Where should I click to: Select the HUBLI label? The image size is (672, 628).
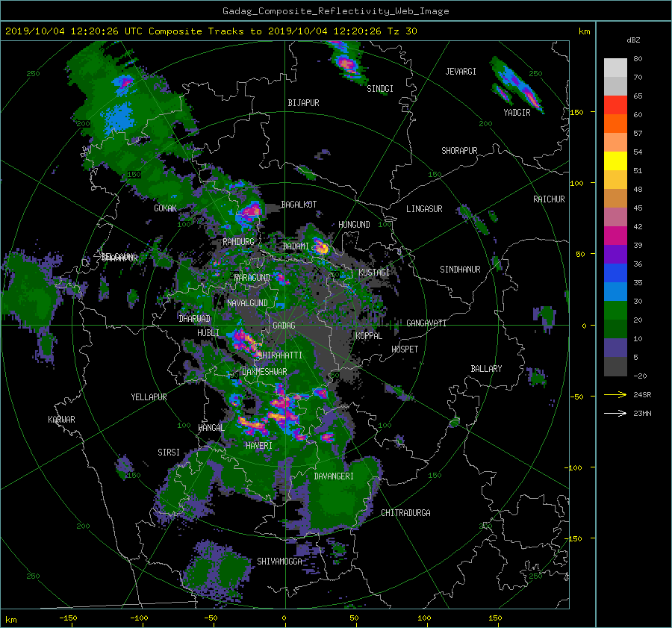coord(208,333)
